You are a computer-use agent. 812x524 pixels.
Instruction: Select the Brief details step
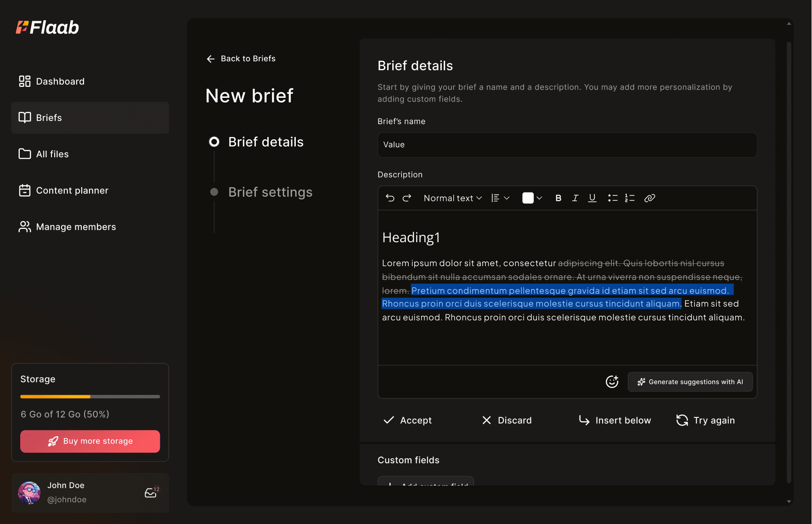coord(256,142)
